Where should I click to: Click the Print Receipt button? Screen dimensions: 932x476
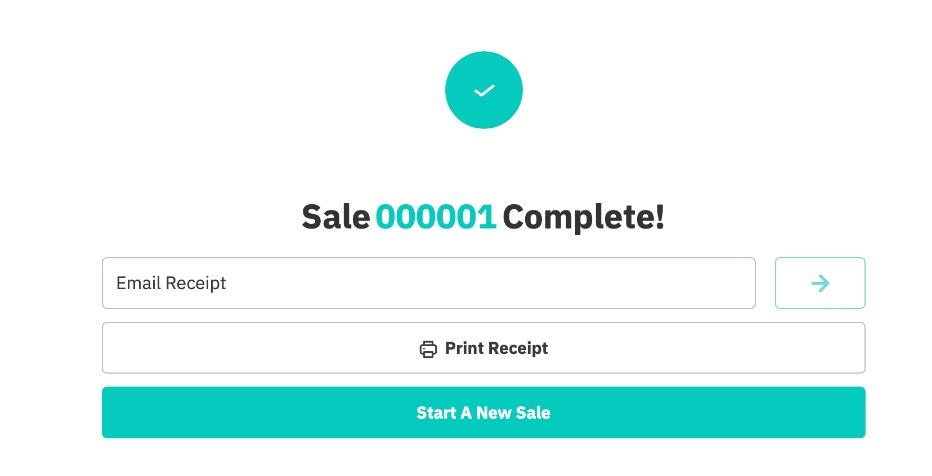coord(483,348)
